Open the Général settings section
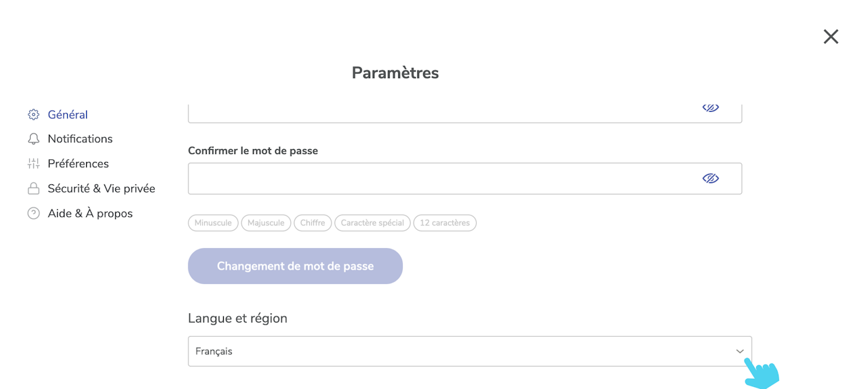The height and width of the screenshot is (389, 868). [x=68, y=115]
